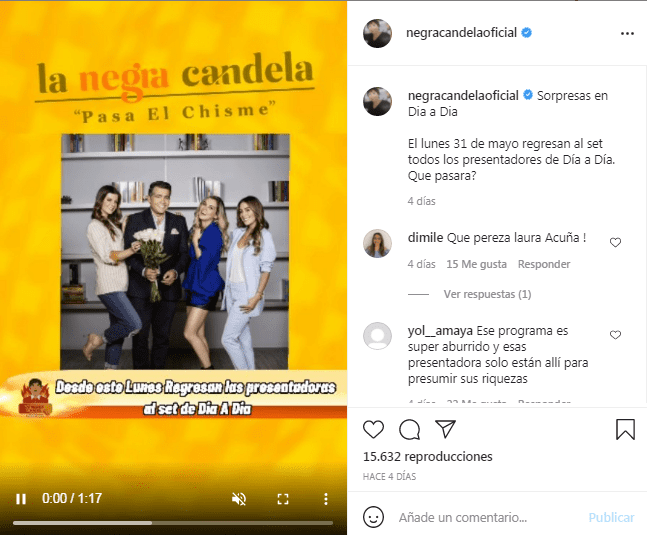
Task: Open the post options three-dot menu
Action: (x=627, y=33)
